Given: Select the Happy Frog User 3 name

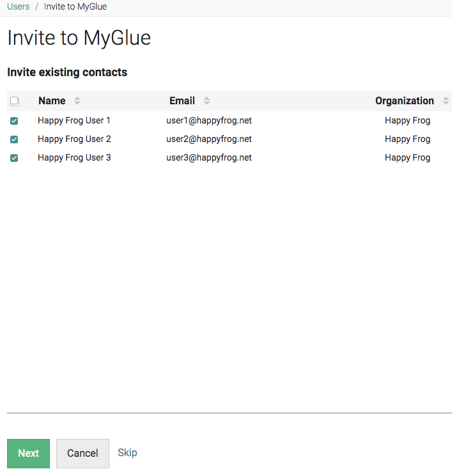Looking at the screenshot, I should (x=74, y=157).
